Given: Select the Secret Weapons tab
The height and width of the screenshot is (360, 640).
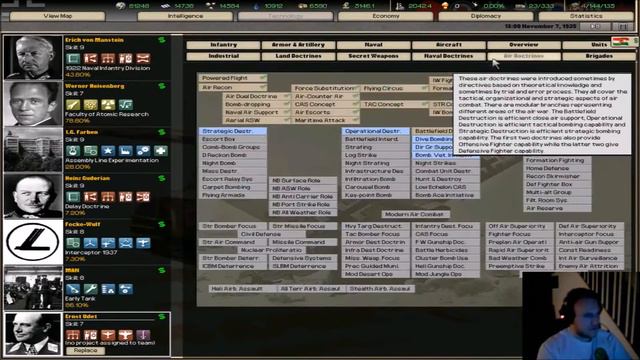Looking at the screenshot, I should click(x=373, y=56).
